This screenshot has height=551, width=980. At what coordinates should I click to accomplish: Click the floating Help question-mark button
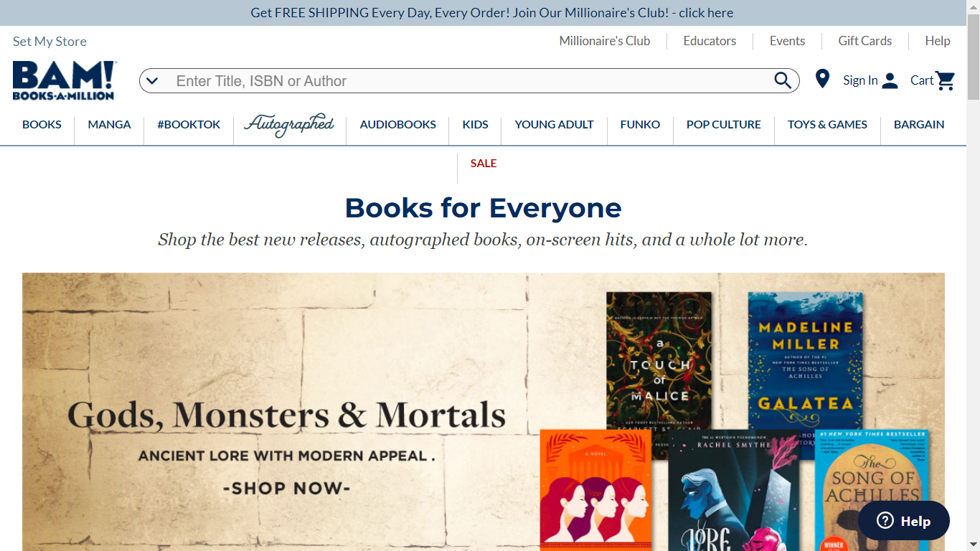pos(904,521)
